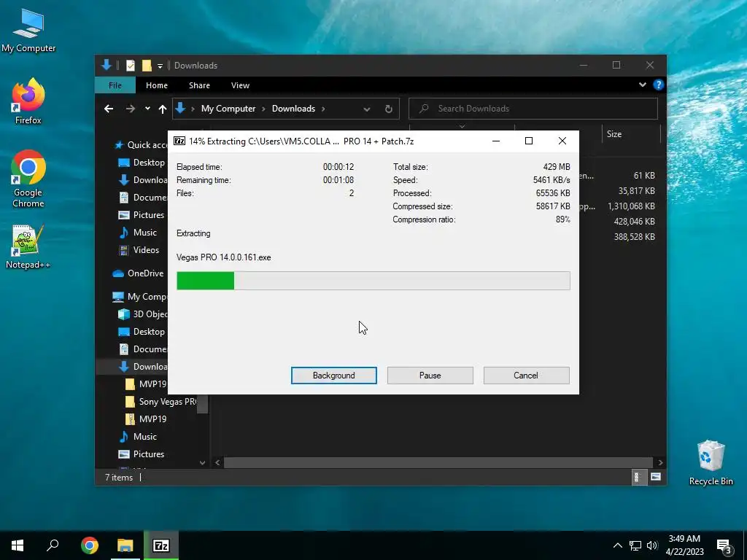Sort by the Size column header

pyautogui.click(x=631, y=134)
